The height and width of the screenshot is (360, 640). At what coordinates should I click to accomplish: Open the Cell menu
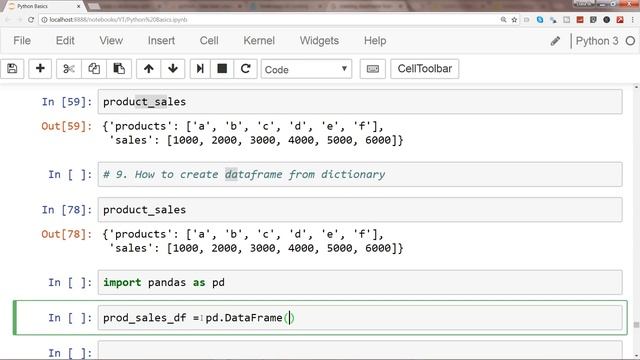coord(209,41)
